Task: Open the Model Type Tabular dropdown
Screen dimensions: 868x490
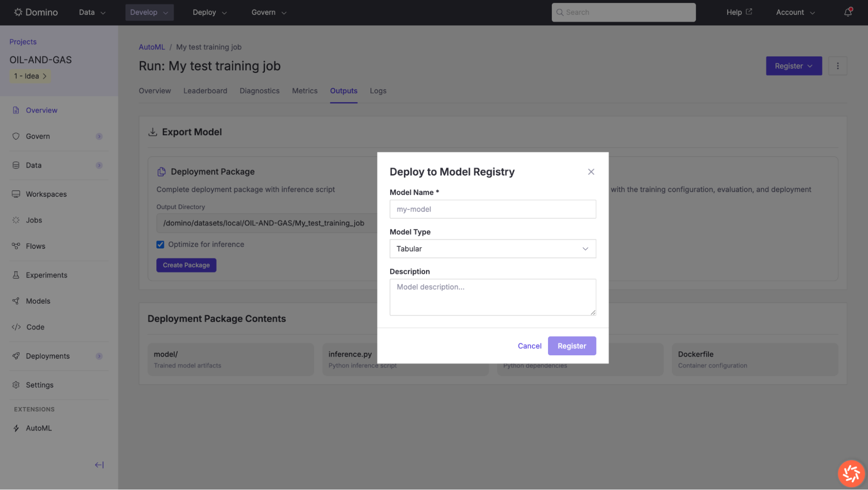Action: click(x=492, y=249)
